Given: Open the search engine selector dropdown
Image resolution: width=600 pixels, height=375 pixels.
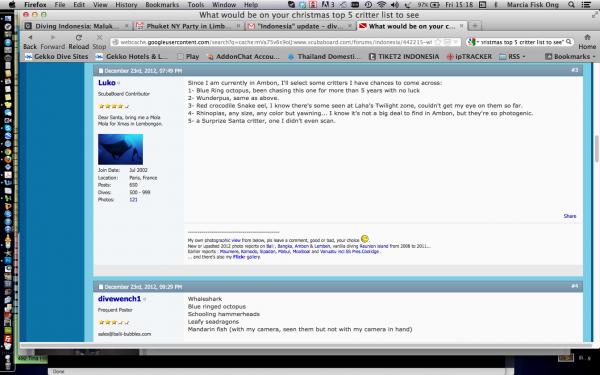Looking at the screenshot, I should pos(473,42).
